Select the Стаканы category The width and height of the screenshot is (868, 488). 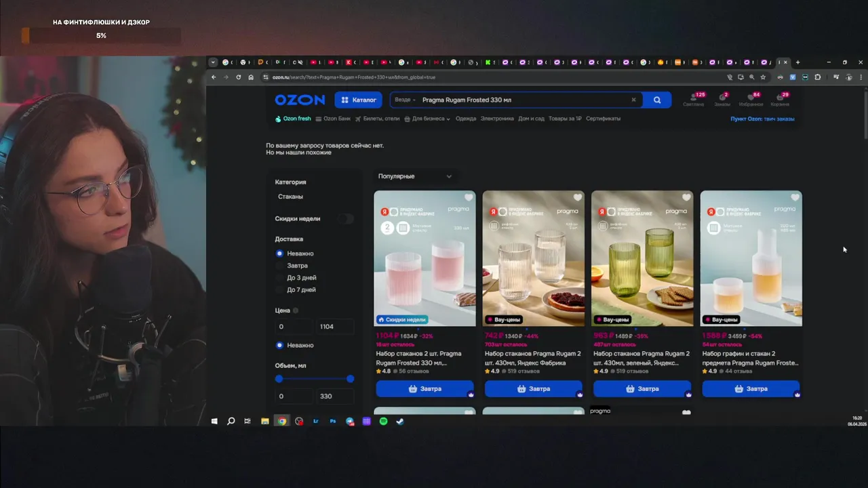click(x=290, y=197)
